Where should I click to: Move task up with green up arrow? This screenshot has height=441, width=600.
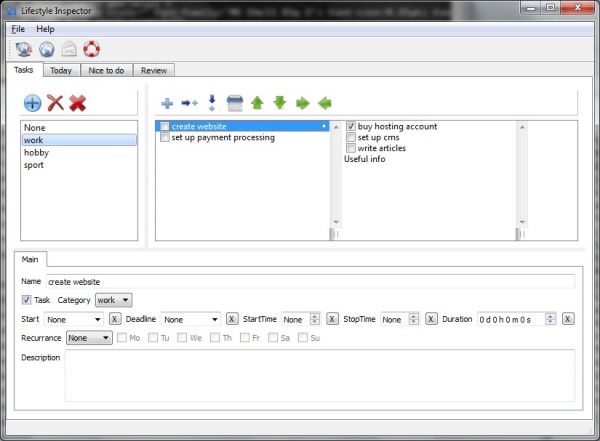tap(257, 103)
